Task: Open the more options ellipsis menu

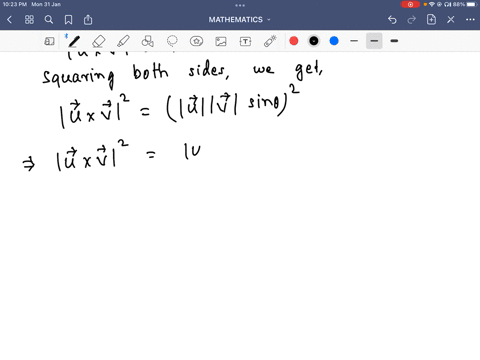Action: tap(470, 20)
